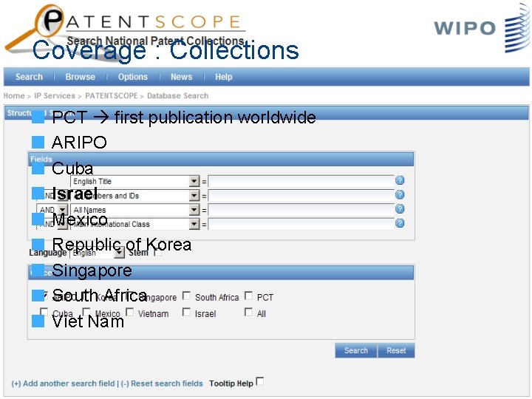This screenshot has width=532, height=399.
Task: Click the English Title text input
Action: click(301, 182)
